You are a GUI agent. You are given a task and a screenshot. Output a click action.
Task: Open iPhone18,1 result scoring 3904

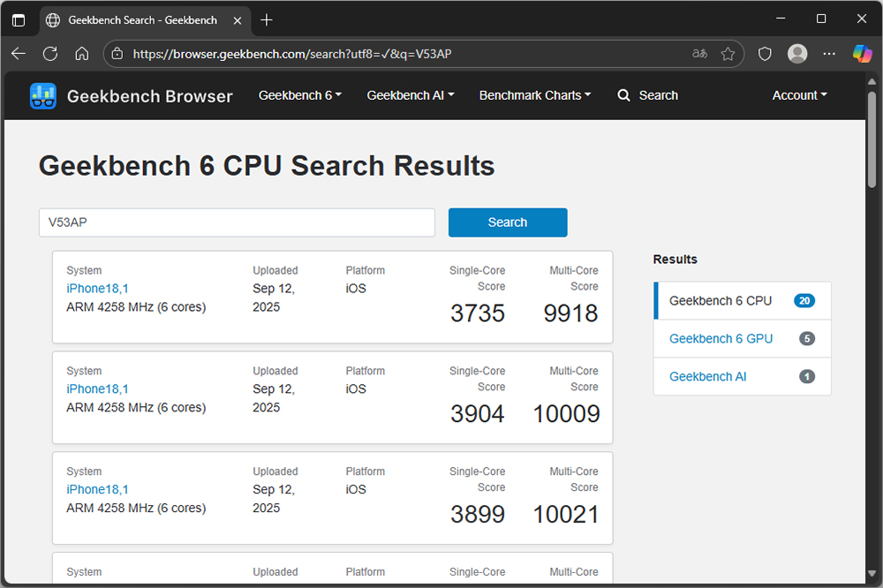(97, 388)
